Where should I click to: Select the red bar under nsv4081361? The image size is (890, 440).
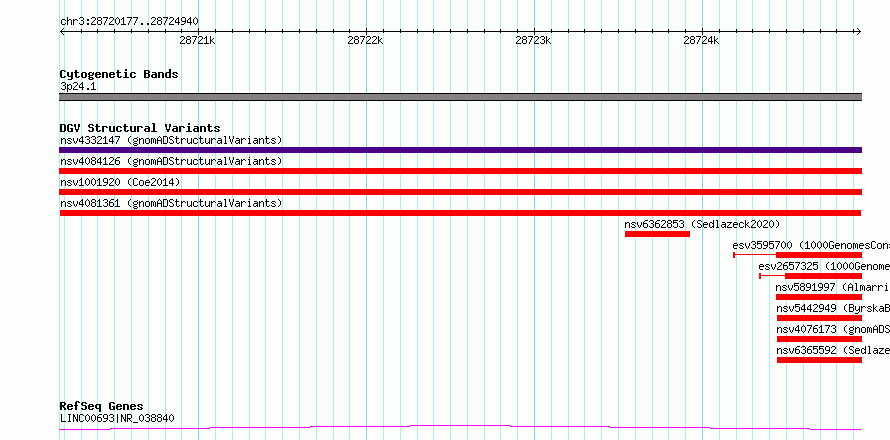click(x=460, y=213)
